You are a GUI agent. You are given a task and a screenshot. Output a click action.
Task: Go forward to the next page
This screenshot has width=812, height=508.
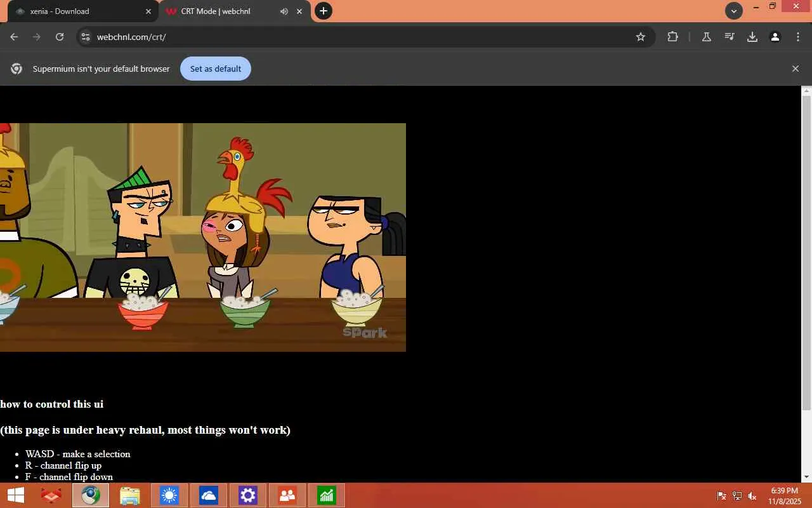(37, 37)
